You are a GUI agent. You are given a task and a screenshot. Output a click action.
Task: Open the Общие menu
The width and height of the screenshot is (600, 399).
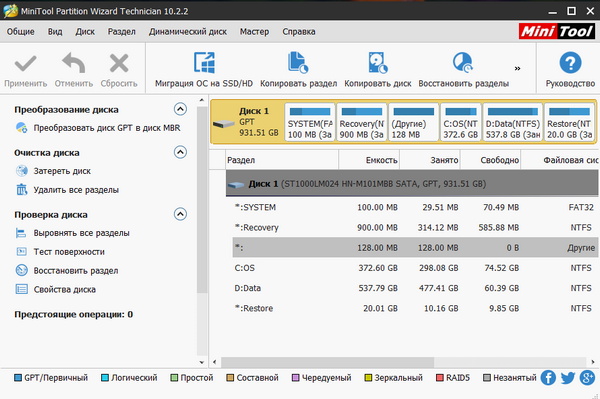pyautogui.click(x=20, y=32)
